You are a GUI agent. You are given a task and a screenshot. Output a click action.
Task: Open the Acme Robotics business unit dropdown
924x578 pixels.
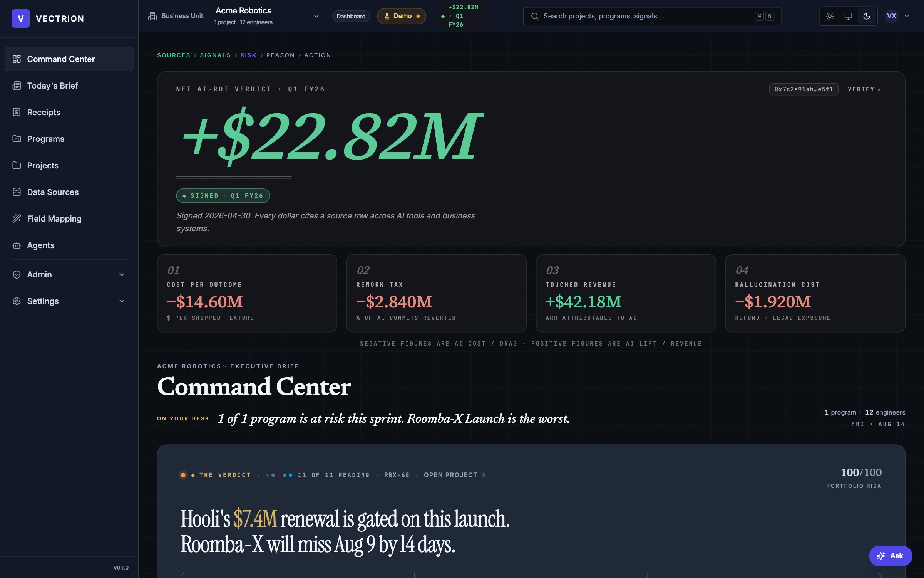(x=267, y=16)
